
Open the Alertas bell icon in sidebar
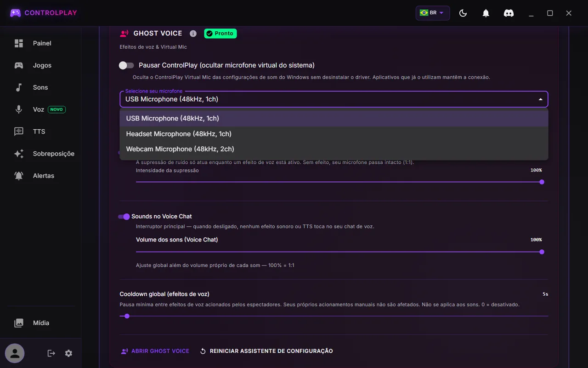[x=19, y=176]
